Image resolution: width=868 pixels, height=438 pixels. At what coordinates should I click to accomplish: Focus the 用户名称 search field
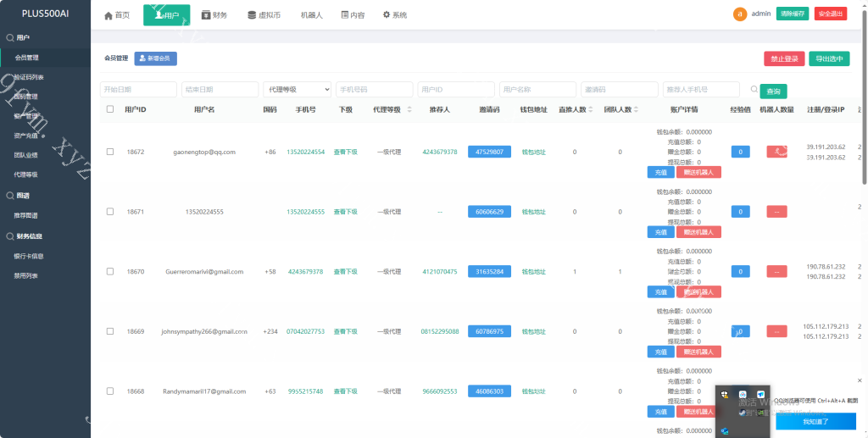click(x=538, y=89)
